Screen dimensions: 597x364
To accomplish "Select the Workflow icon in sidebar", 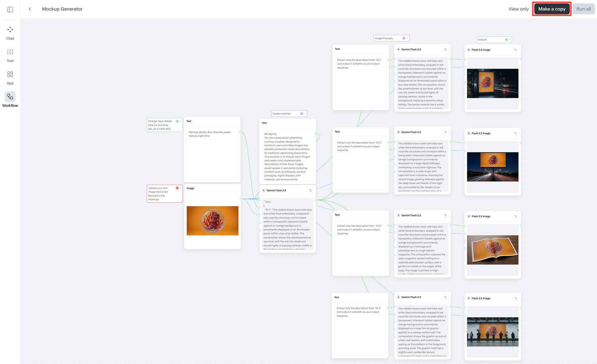I will click(x=10, y=97).
